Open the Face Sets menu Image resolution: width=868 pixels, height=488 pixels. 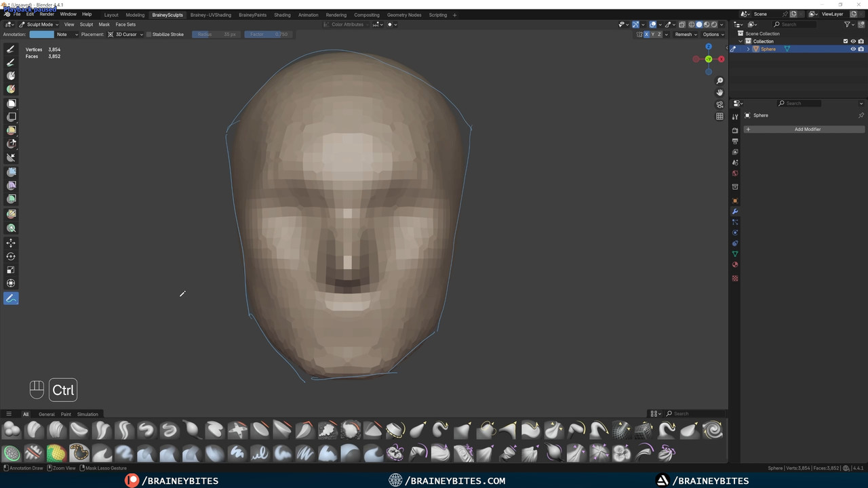[x=125, y=24]
